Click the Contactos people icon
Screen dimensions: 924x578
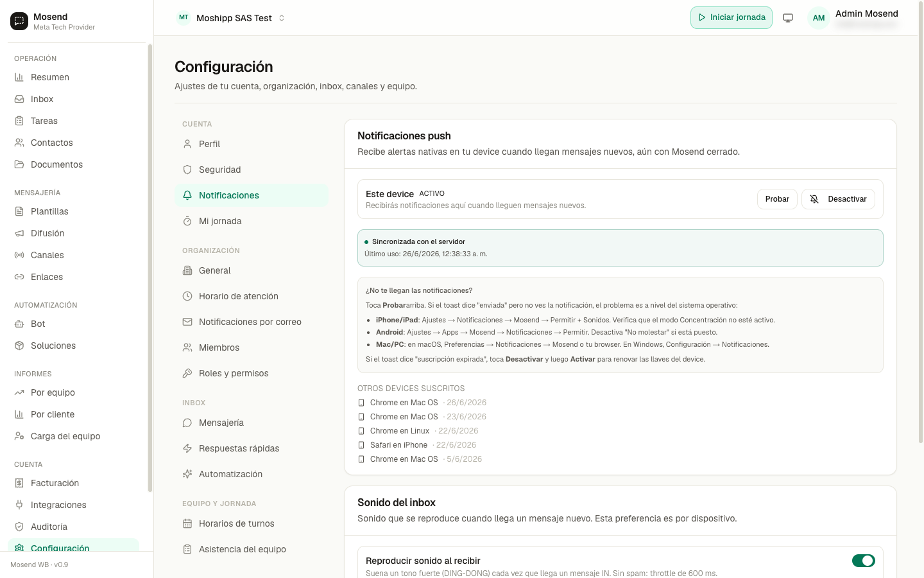(x=19, y=143)
